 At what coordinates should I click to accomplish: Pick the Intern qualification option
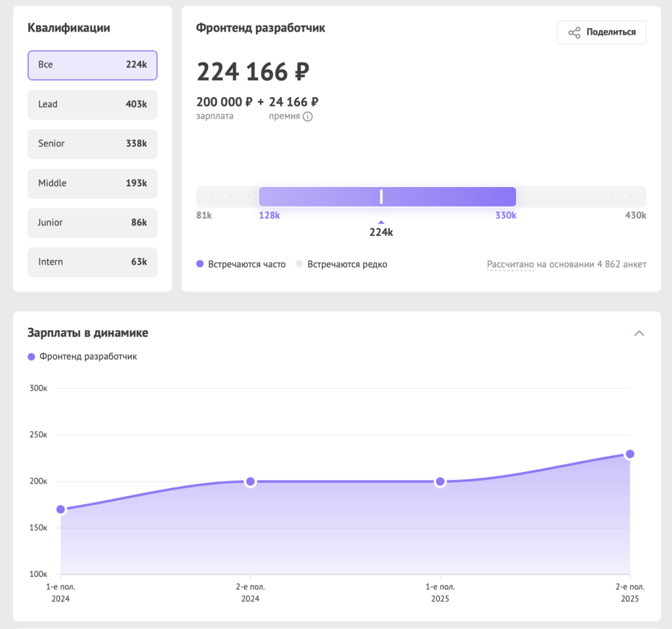click(93, 262)
